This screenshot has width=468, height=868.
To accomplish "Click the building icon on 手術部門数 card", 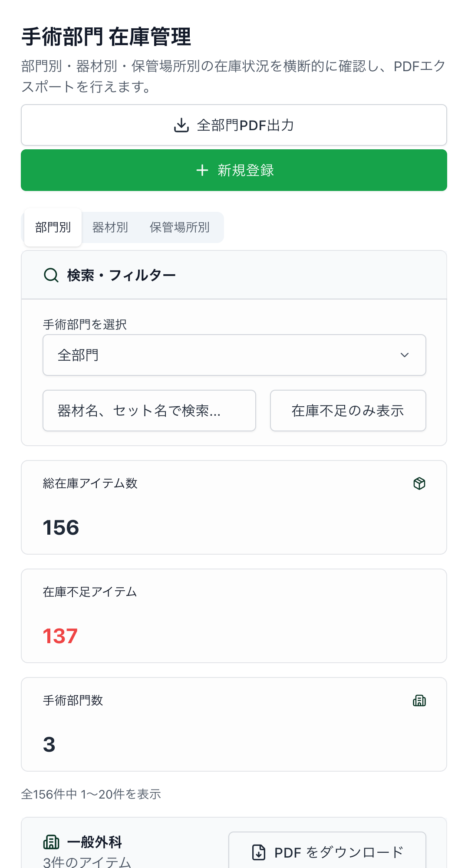I will click(x=419, y=700).
